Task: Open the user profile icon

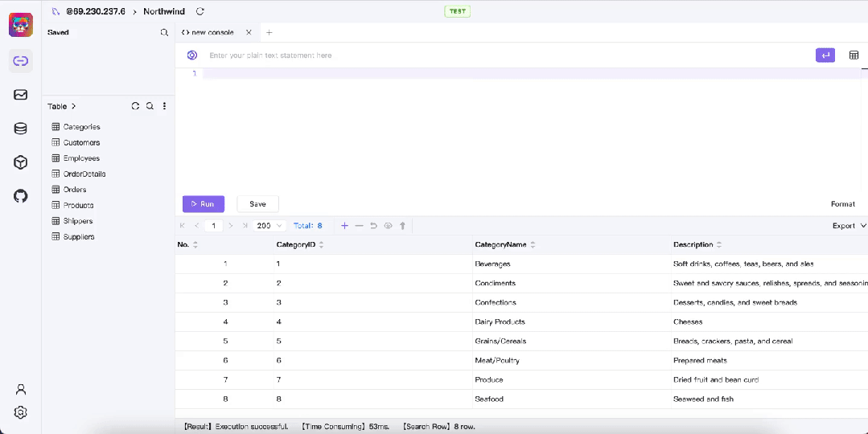Action: [20, 389]
